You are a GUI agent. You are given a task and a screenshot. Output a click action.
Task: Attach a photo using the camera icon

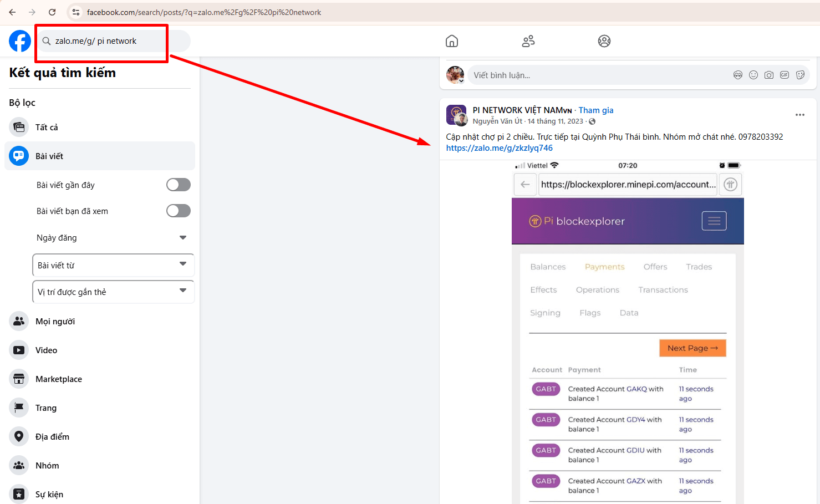[768, 75]
